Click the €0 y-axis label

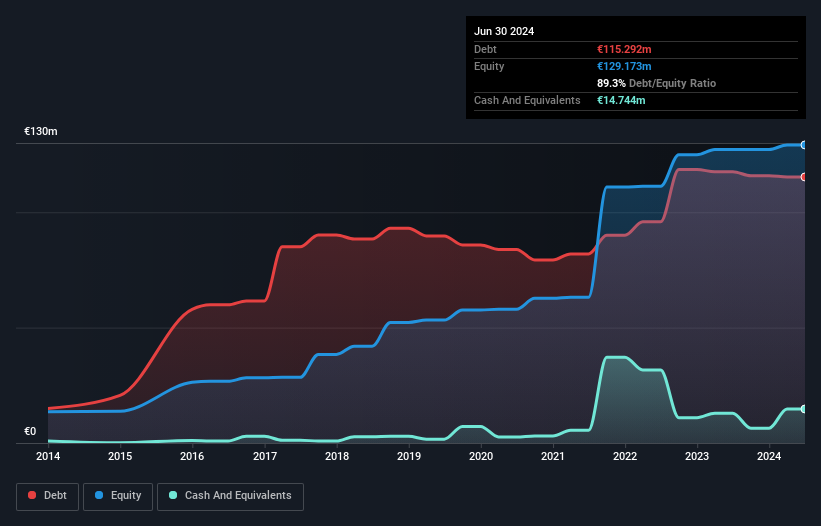pyautogui.click(x=30, y=431)
